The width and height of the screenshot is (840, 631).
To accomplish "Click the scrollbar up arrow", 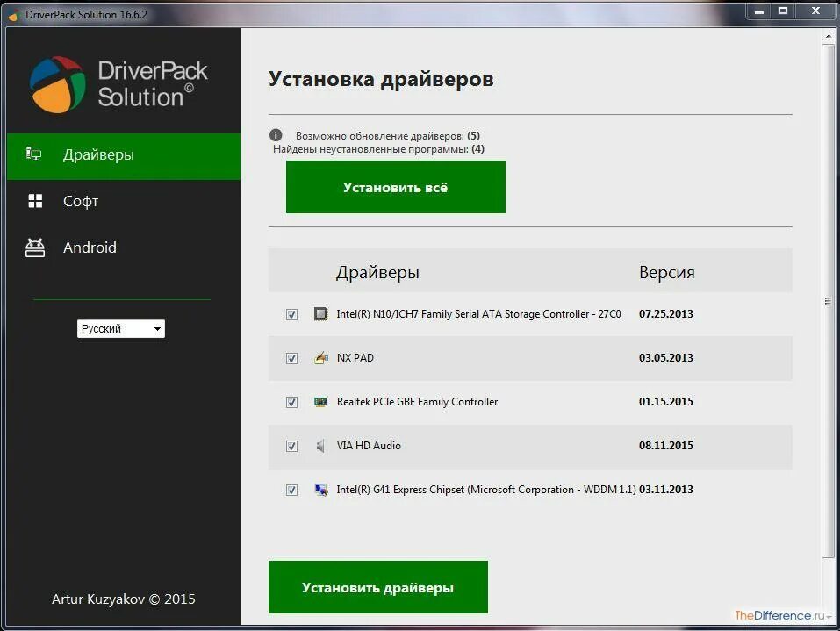I will tap(829, 36).
